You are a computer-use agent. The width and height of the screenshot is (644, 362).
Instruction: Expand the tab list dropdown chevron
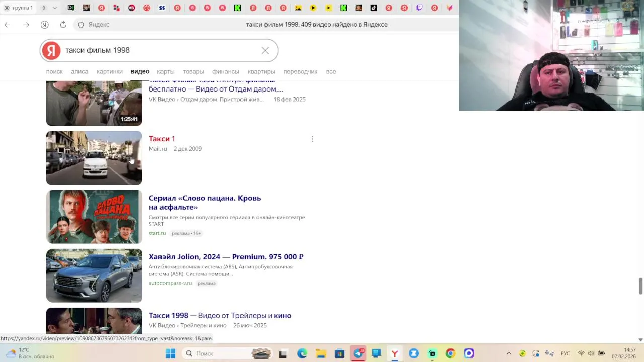tap(55, 8)
